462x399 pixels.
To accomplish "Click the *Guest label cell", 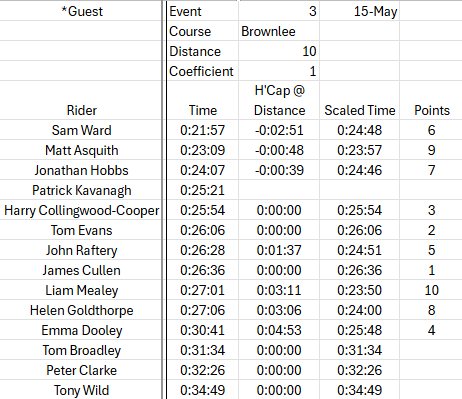I will coord(81,11).
